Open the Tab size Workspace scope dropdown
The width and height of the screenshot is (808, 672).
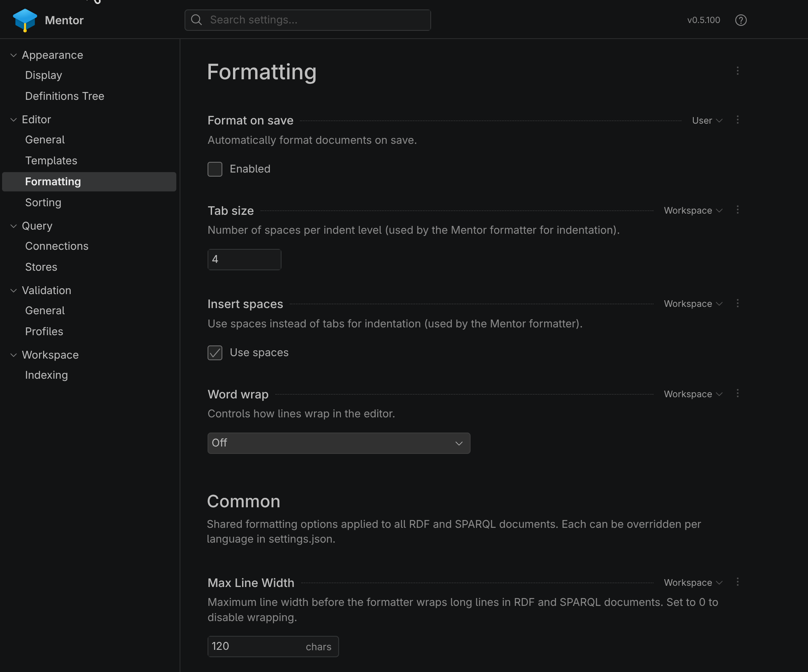[693, 210]
